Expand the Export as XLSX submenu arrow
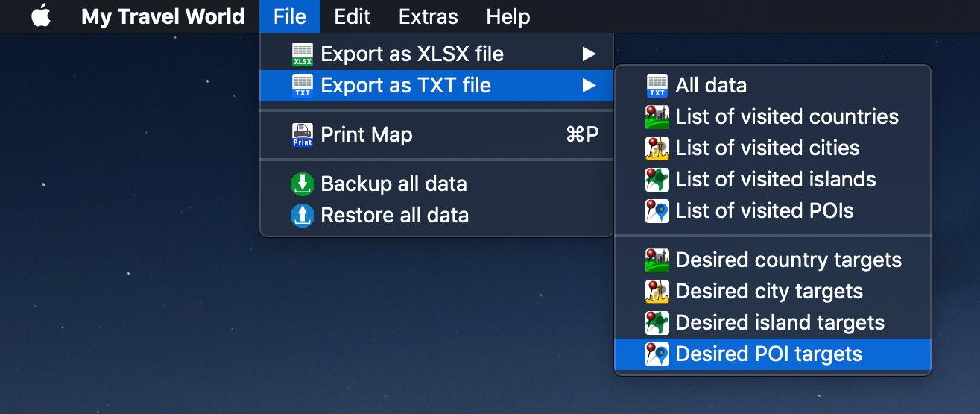Image resolution: width=980 pixels, height=414 pixels. [x=589, y=54]
